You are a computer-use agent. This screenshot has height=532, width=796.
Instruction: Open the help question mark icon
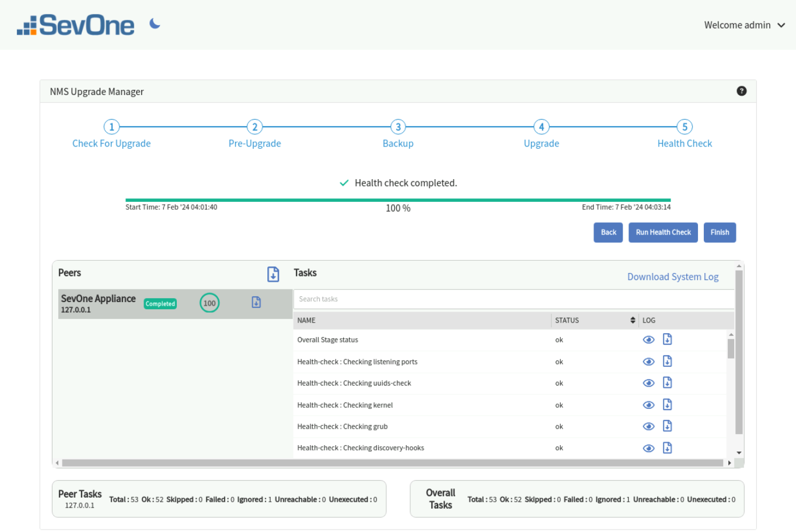tap(741, 91)
